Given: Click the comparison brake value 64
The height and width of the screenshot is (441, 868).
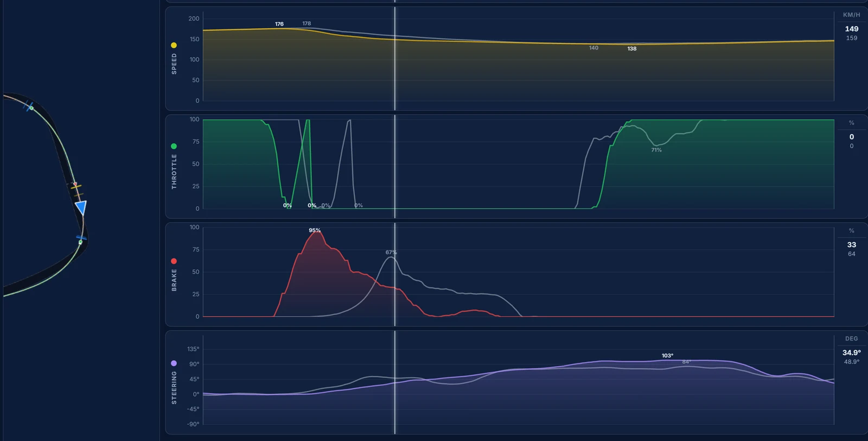Looking at the screenshot, I should tap(852, 254).
